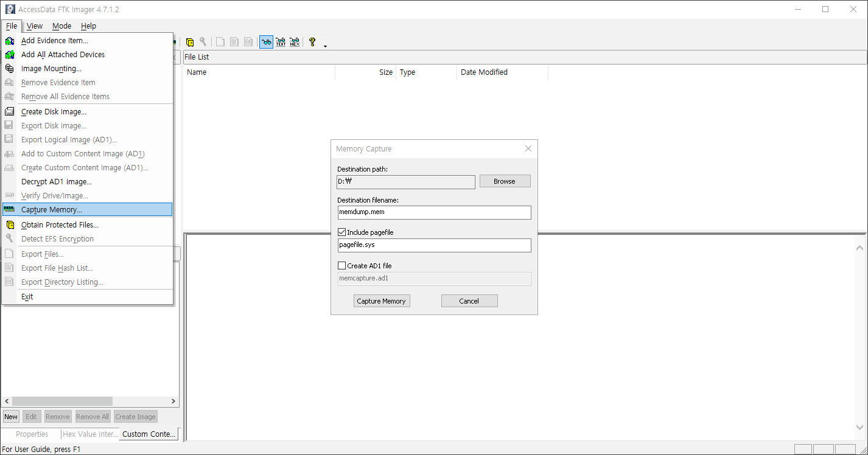Select Export Disk Image menu entry
The image size is (868, 455).
point(88,126)
